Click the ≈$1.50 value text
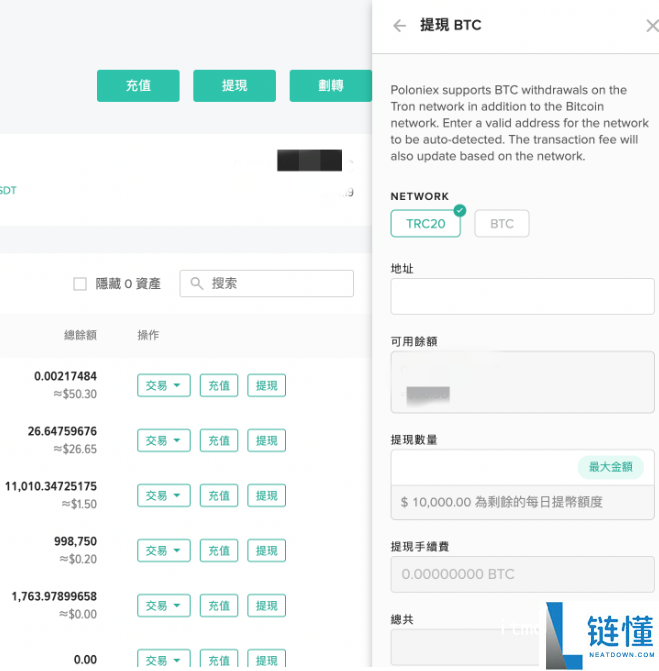This screenshot has width=659, height=671. pos(79,504)
